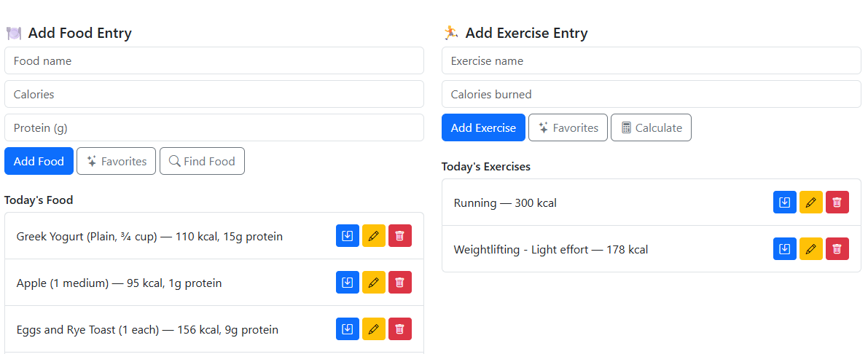Focus the Food name input field

click(214, 61)
